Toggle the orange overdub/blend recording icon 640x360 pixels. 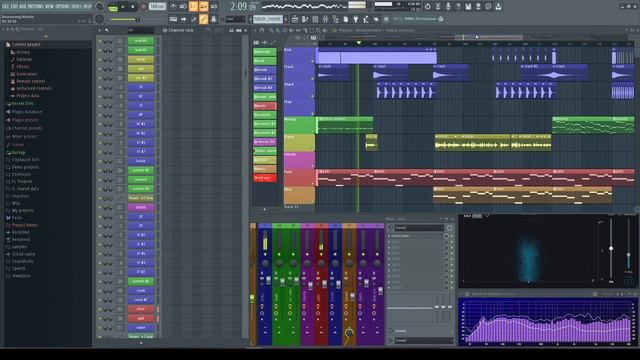[x=204, y=7]
